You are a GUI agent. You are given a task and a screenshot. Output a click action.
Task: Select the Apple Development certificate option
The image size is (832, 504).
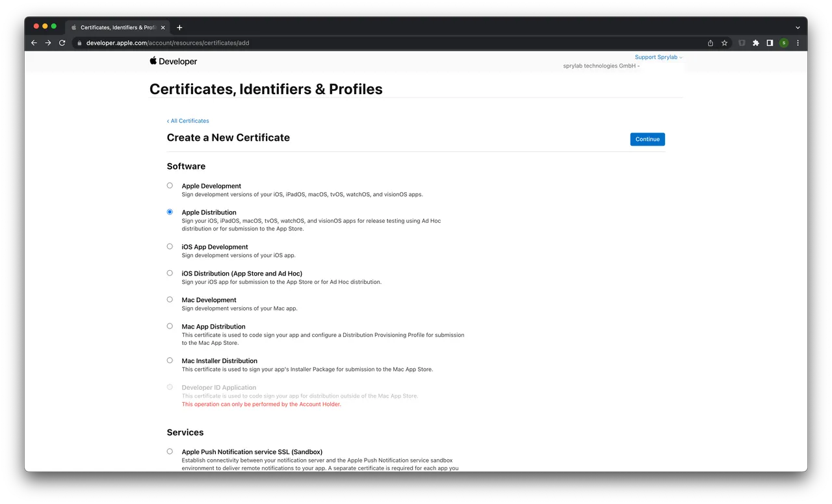(x=170, y=185)
